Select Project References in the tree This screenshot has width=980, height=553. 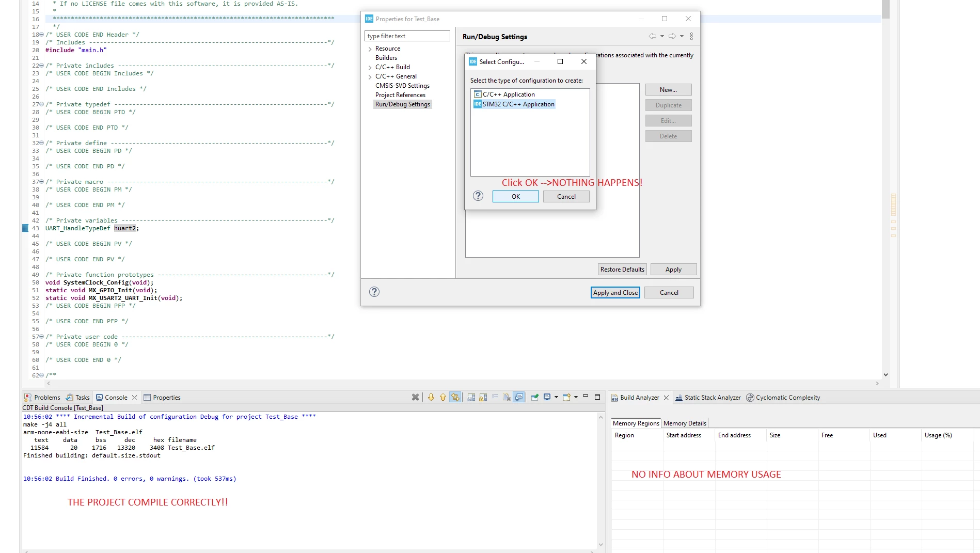tap(400, 95)
